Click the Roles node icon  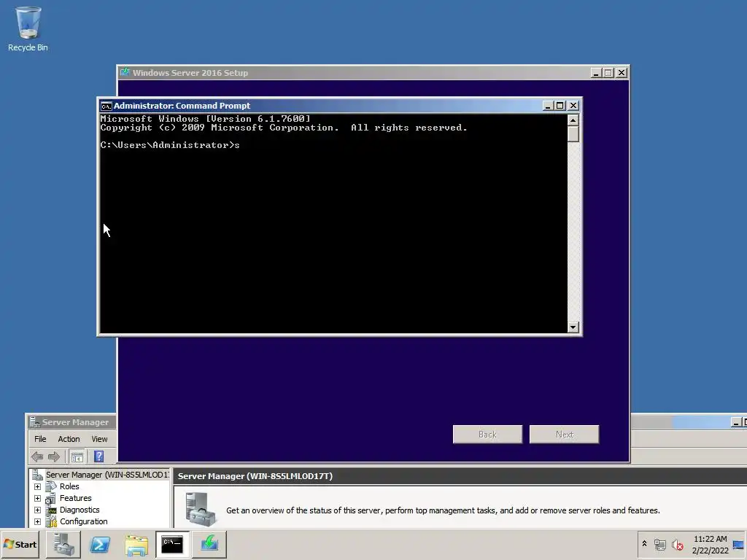tap(51, 486)
